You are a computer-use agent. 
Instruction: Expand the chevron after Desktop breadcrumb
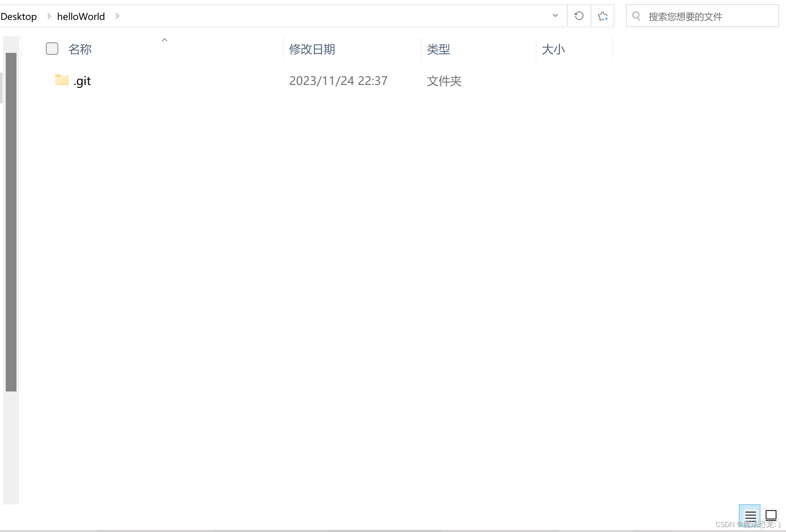(49, 16)
